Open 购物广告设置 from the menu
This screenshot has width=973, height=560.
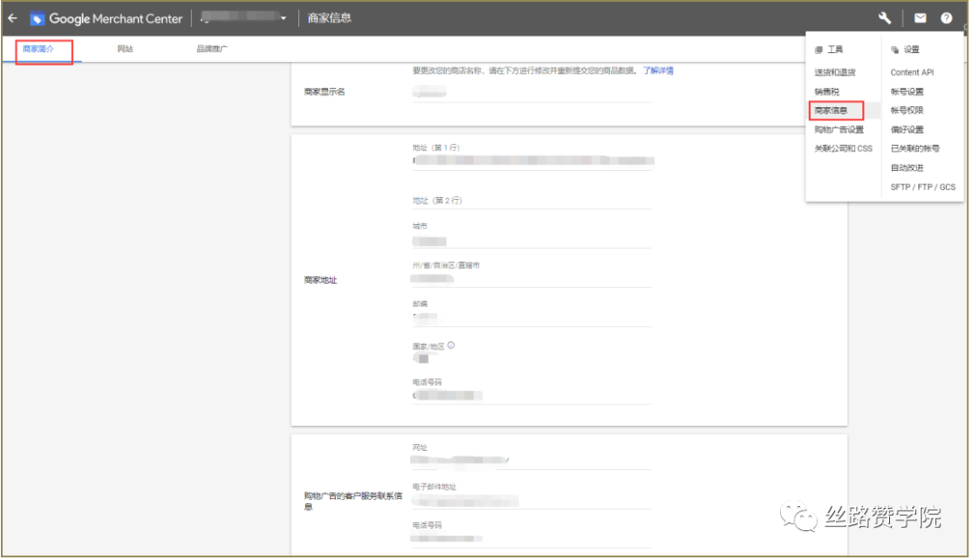coord(840,129)
